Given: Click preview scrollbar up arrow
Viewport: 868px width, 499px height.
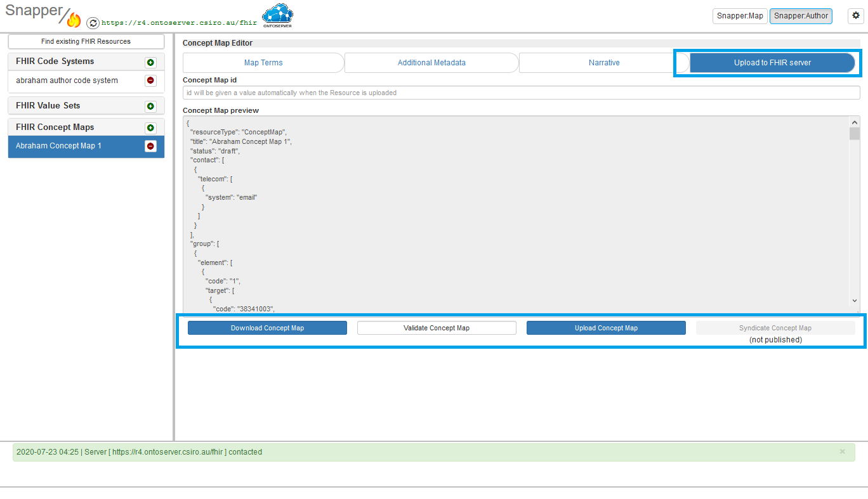Looking at the screenshot, I should (x=854, y=122).
